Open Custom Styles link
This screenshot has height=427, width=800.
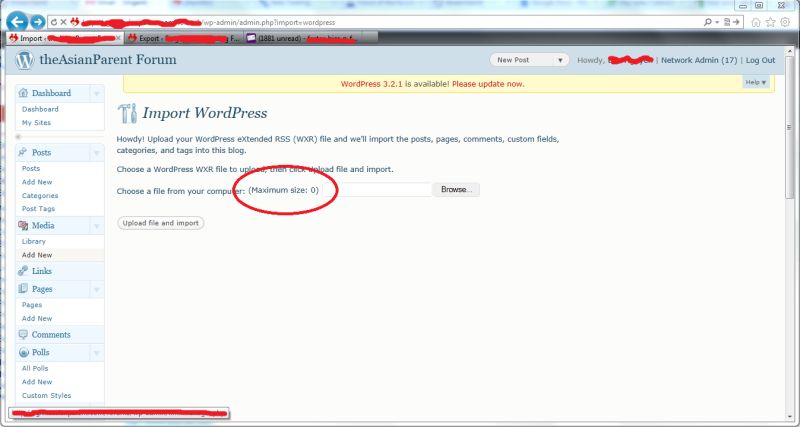(x=46, y=395)
